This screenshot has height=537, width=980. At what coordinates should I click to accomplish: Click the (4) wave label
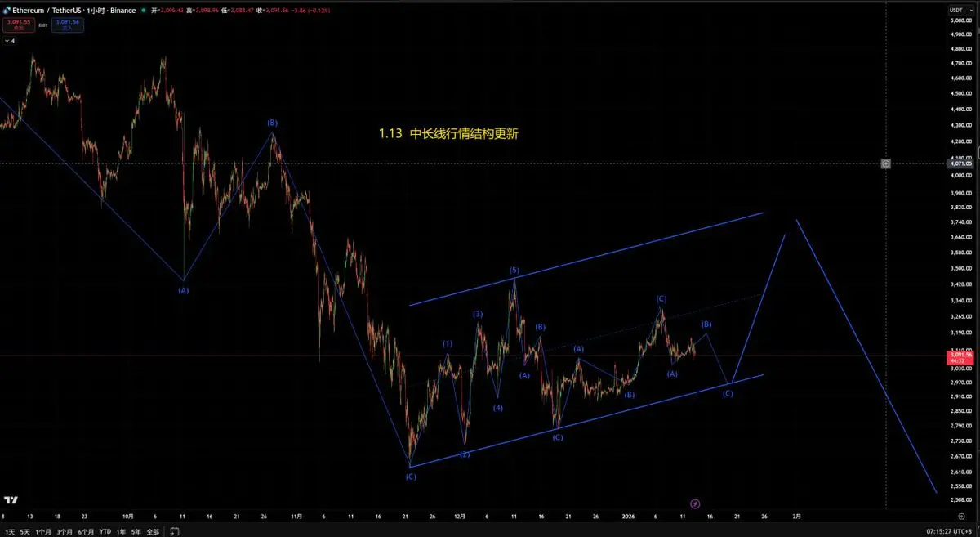[x=497, y=408]
